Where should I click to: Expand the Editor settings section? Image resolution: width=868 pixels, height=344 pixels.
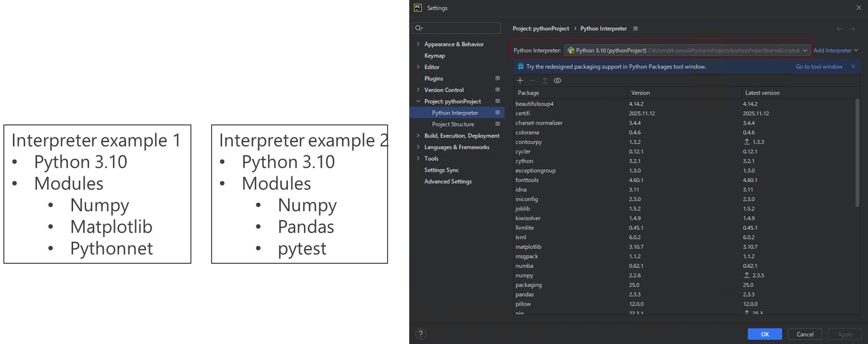pyautogui.click(x=418, y=67)
